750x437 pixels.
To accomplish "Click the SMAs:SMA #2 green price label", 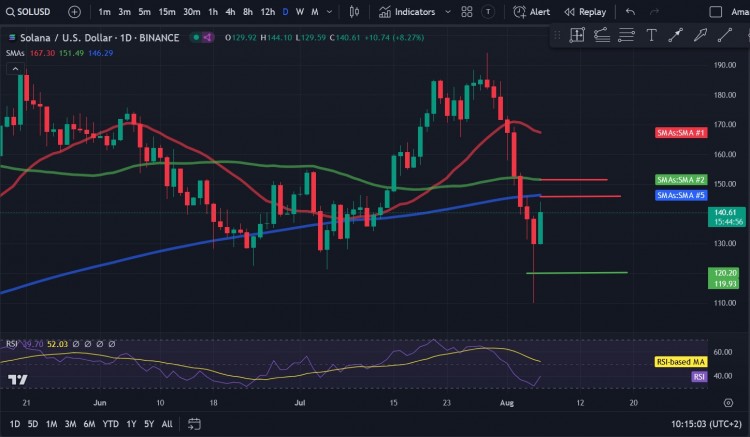I will (681, 180).
